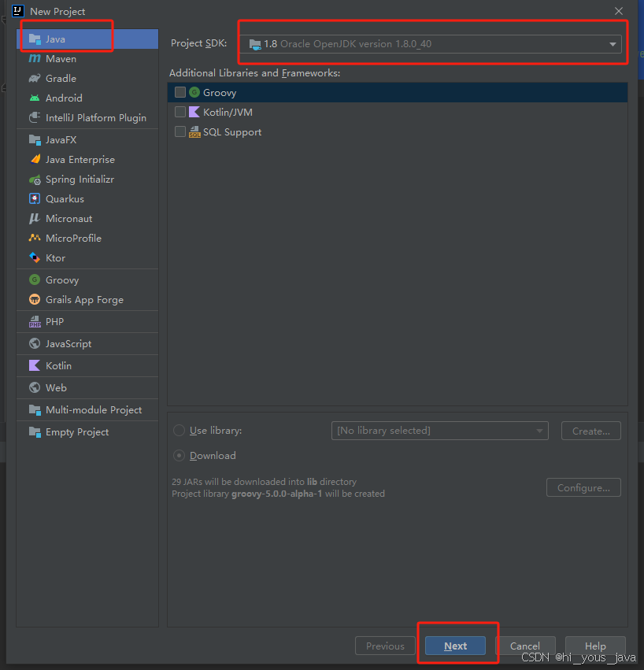Click the purple Kotlin icon in sidebar
The image size is (644, 670).
point(35,366)
